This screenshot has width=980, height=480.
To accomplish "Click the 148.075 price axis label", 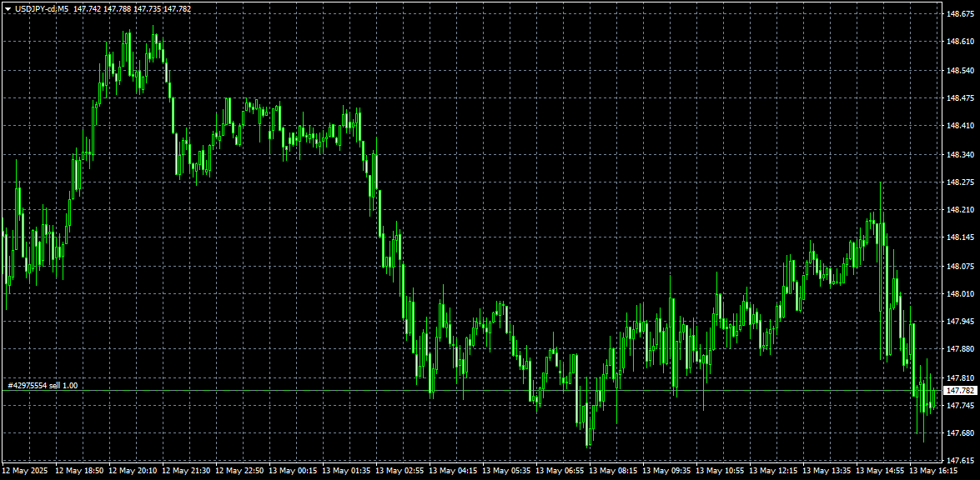I will click(x=962, y=267).
